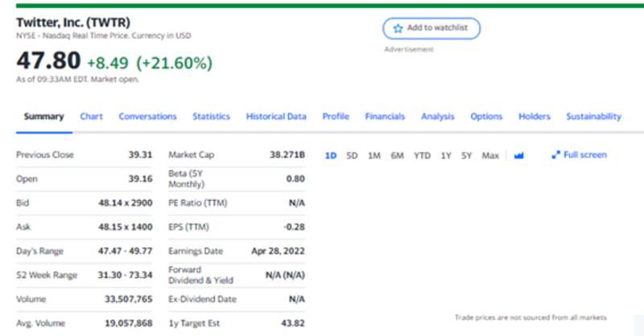The image size is (644, 336).
Task: Select the 5D chart range
Action: 352,155
